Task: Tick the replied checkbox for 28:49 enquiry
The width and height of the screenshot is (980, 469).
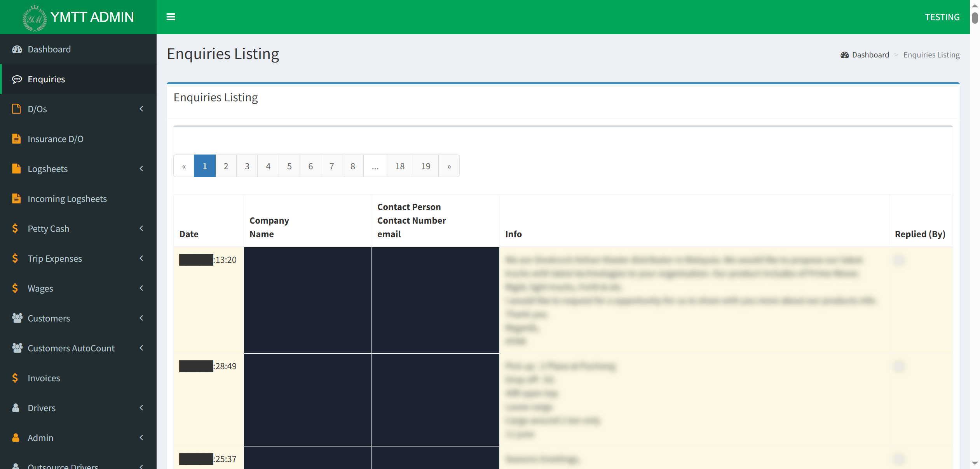Action: point(899,366)
